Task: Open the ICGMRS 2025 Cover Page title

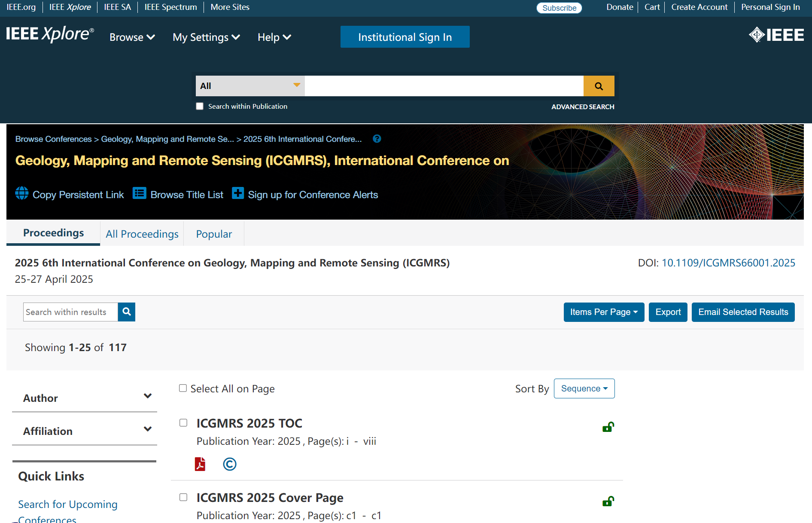Action: 270,498
